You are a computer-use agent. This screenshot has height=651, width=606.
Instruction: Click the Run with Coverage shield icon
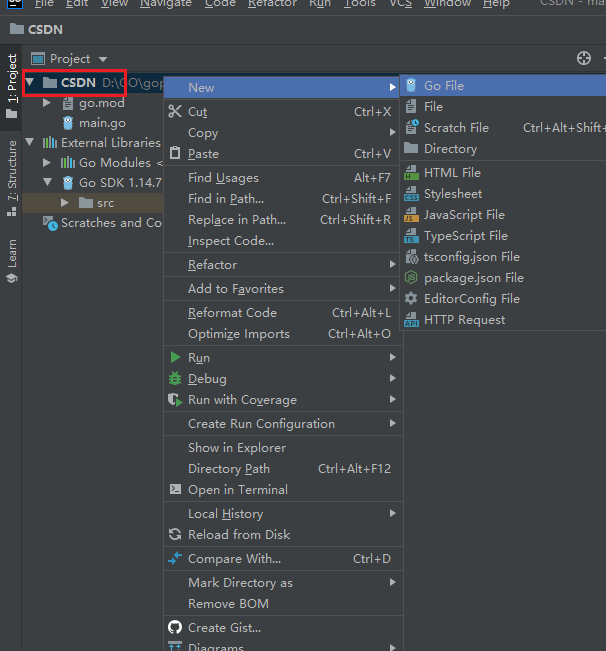(175, 400)
